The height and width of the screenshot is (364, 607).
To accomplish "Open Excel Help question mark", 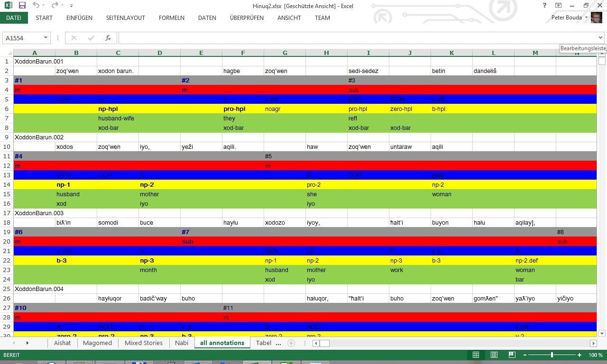I will (x=544, y=6).
